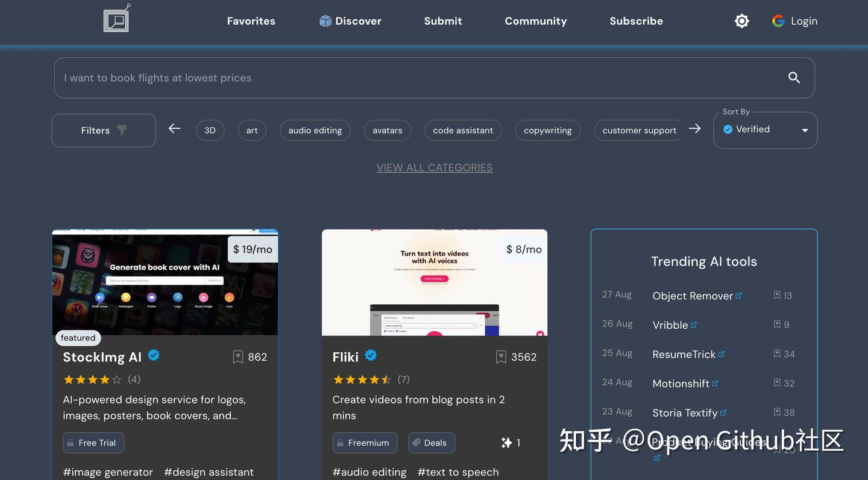Open the StockImg AI preview thumbnail
This screenshot has width=868, height=480.
(165, 282)
